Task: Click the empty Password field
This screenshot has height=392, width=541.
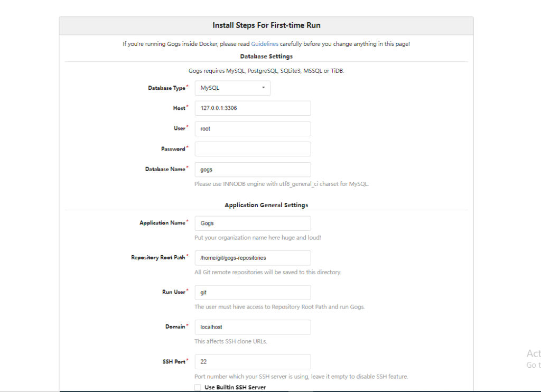Action: pyautogui.click(x=253, y=149)
